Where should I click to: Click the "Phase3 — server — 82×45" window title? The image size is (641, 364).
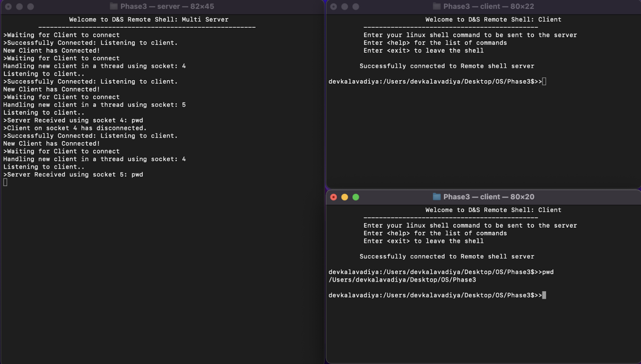coord(167,6)
